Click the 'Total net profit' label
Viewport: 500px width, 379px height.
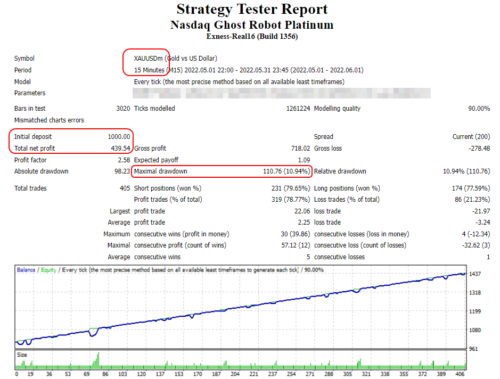pos(34,148)
